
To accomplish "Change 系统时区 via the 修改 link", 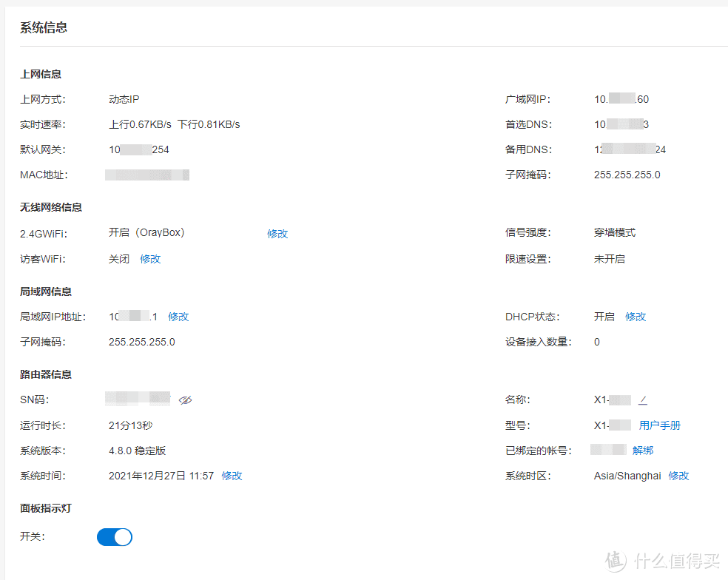I will click(x=678, y=476).
